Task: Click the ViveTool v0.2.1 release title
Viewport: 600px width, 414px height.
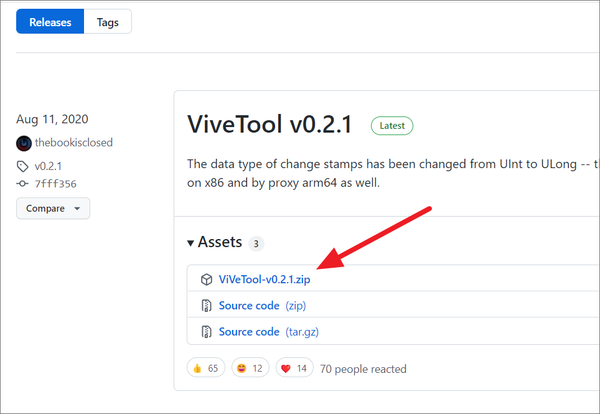Action: [x=272, y=124]
